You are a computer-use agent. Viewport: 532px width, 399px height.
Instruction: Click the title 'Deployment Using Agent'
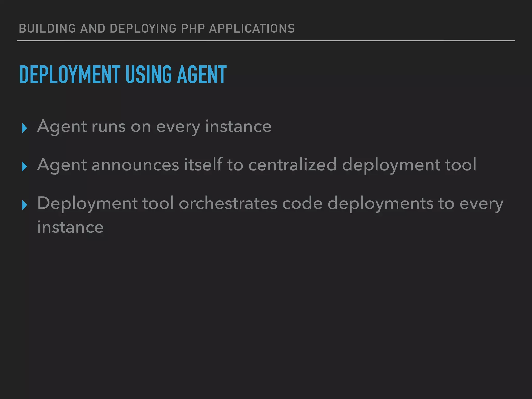tap(123, 75)
